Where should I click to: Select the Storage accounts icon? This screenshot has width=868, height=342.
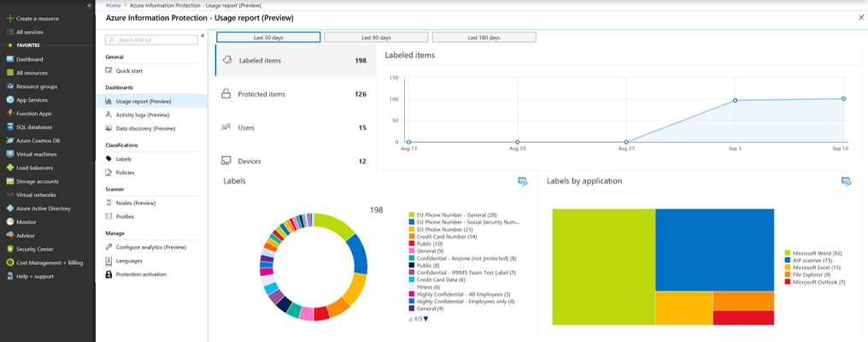pos(9,181)
